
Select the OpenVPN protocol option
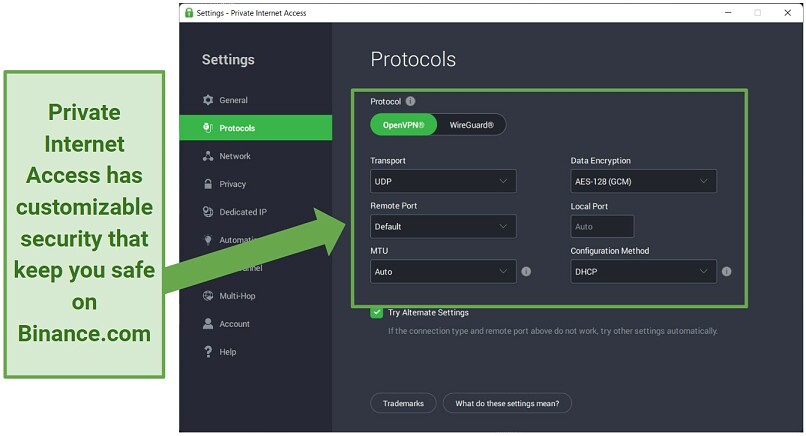click(404, 125)
